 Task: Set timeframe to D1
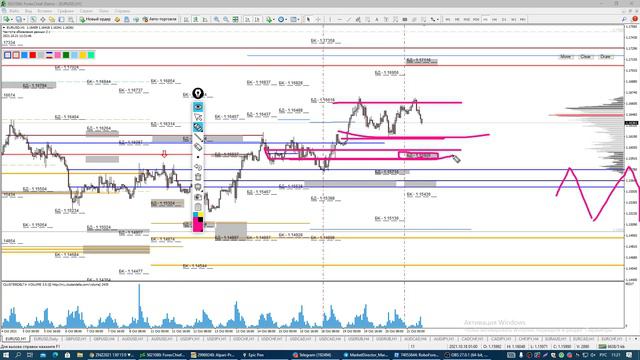pyautogui.click(x=504, y=19)
